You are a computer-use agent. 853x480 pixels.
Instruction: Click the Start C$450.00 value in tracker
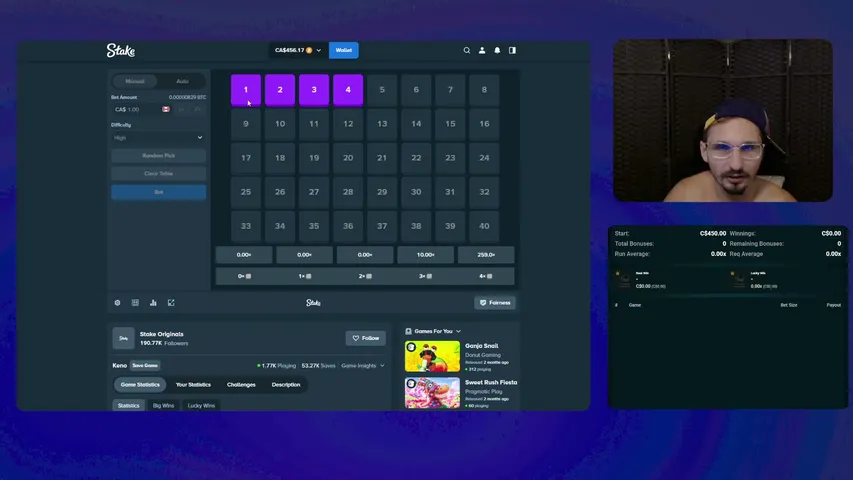(x=713, y=233)
